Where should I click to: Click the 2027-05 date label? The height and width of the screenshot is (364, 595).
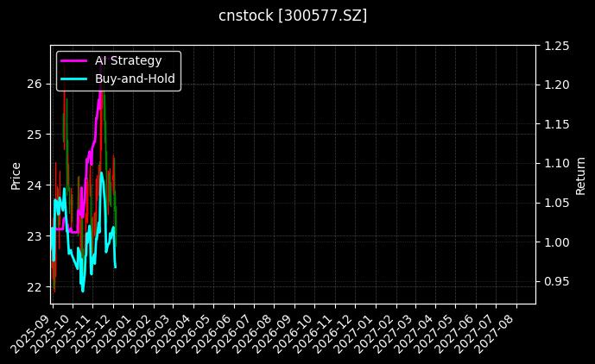(433, 334)
